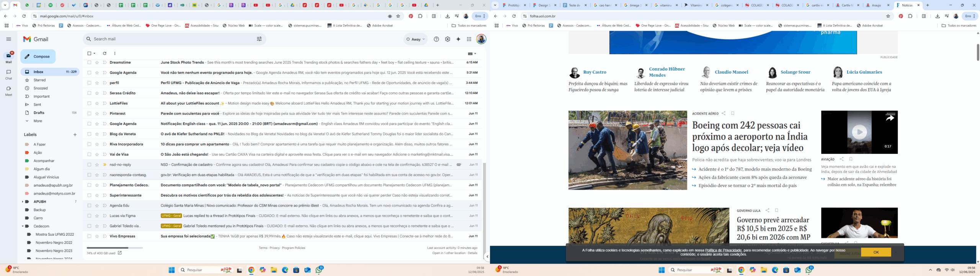980x276 pixels.
Task: Click the Gmail Support help icon
Action: click(x=436, y=39)
